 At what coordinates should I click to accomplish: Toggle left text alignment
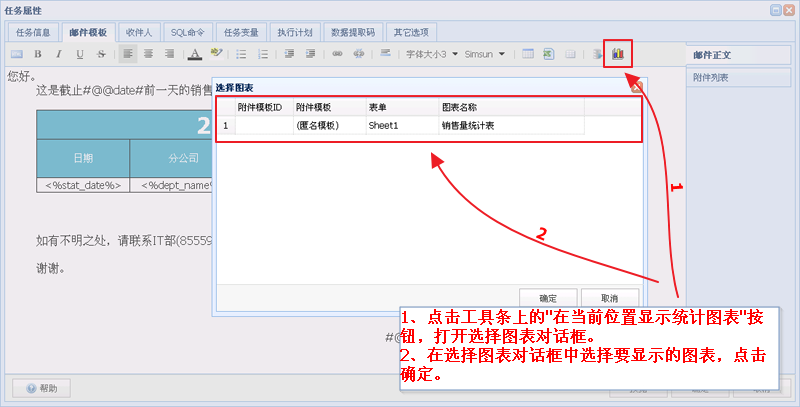pos(128,54)
